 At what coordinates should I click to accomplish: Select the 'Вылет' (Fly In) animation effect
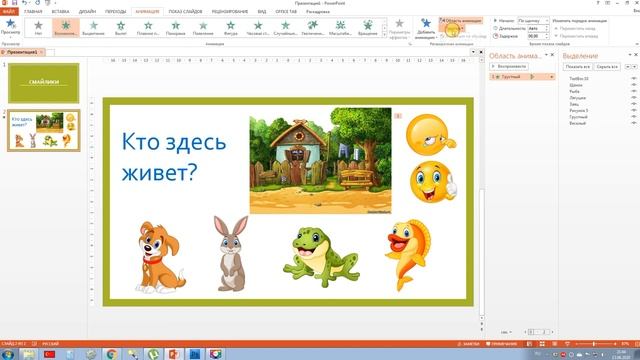coord(121,28)
